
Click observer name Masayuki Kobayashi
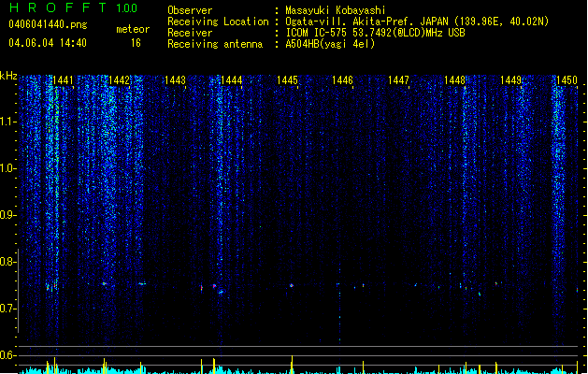coord(336,10)
